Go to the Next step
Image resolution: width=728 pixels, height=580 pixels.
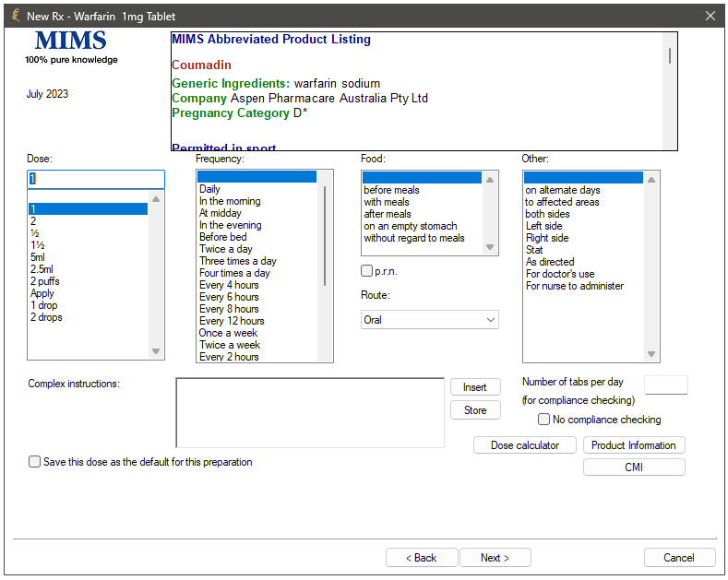point(495,558)
